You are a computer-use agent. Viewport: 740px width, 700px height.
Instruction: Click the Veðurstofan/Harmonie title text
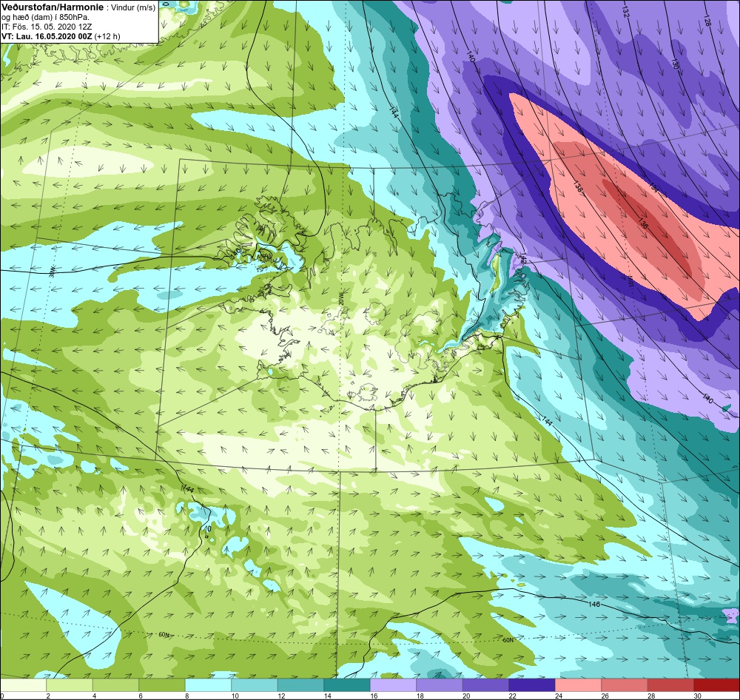click(x=53, y=7)
